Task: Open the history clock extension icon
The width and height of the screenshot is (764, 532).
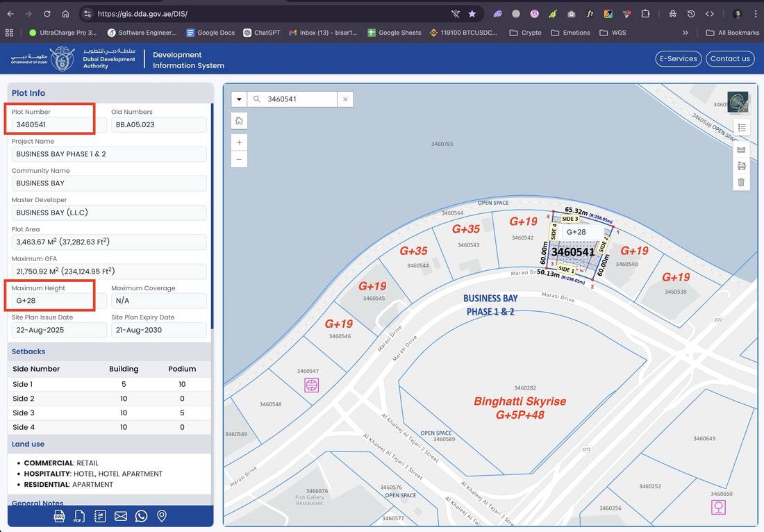Action: coord(691,14)
